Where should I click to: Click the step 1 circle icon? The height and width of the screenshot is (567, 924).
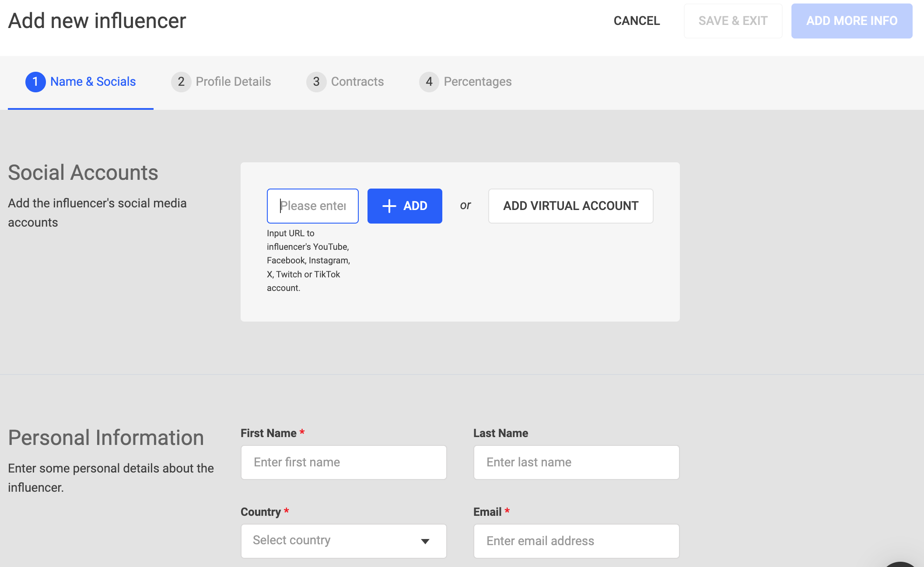(35, 82)
